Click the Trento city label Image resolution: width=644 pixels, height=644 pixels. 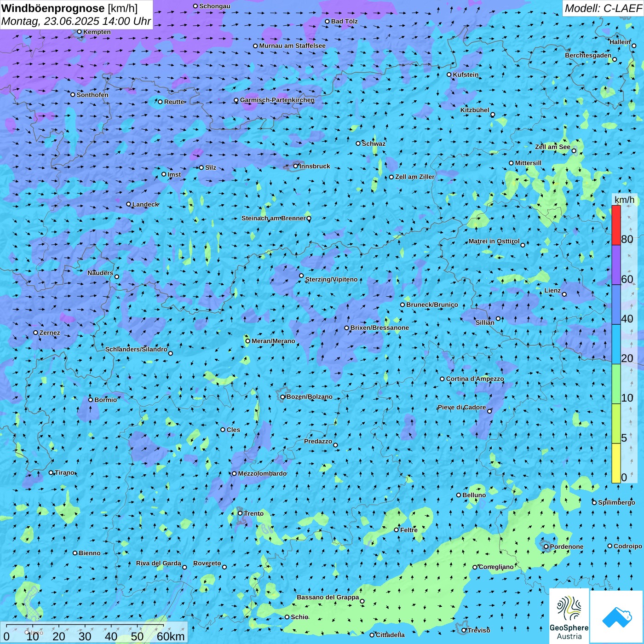[x=254, y=513]
